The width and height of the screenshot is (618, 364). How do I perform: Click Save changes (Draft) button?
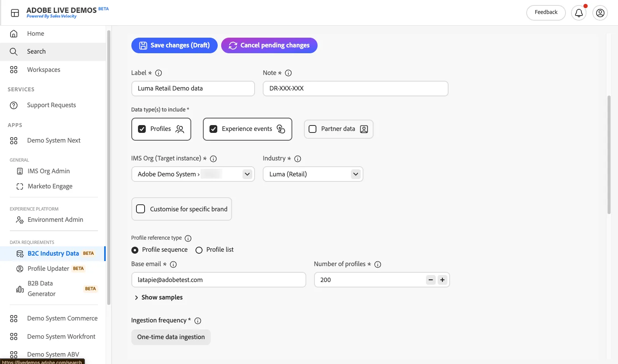(x=175, y=45)
